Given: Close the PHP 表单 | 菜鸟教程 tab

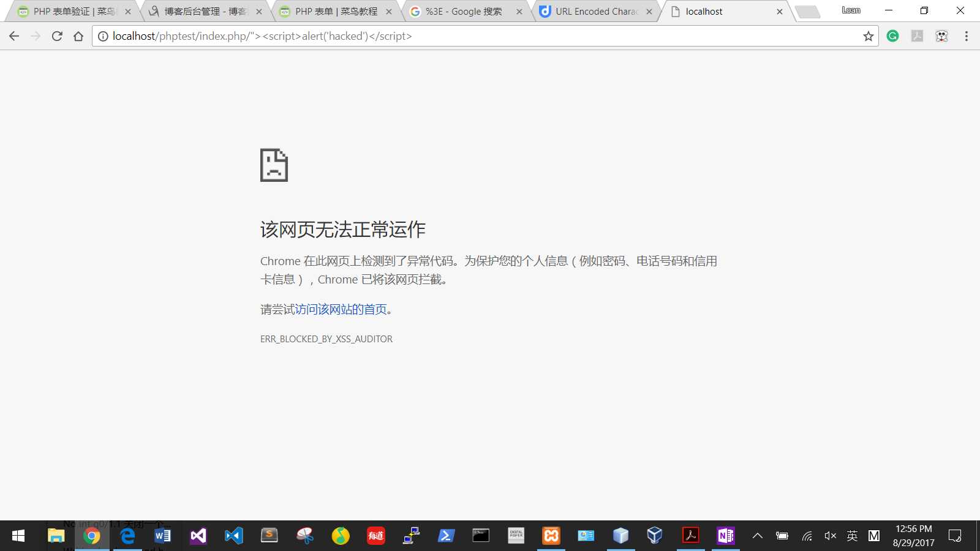Looking at the screenshot, I should click(389, 12).
